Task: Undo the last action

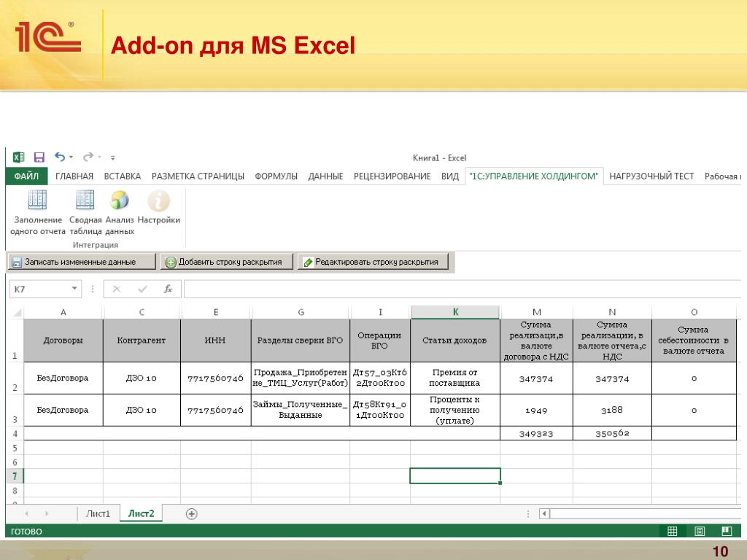Action: click(60, 157)
